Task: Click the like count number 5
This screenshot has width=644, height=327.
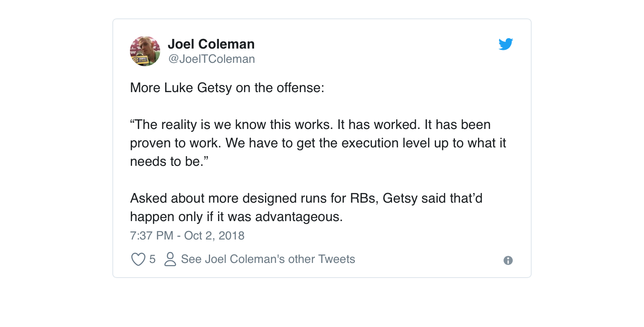Action: pyautogui.click(x=152, y=260)
